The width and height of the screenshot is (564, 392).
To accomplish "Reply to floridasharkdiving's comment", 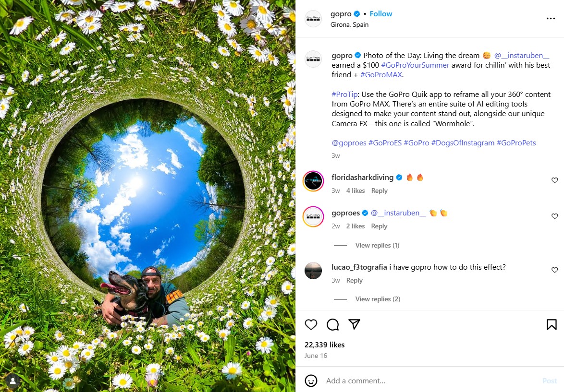I will click(x=379, y=190).
